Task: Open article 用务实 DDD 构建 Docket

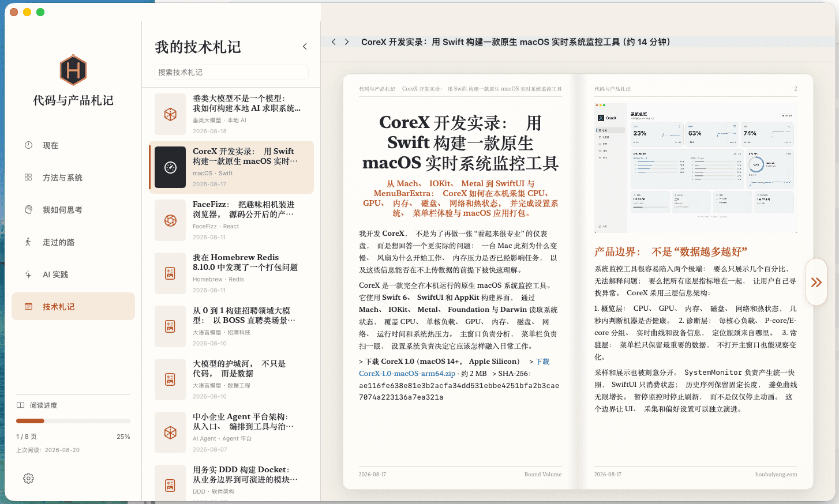Action: click(x=231, y=482)
